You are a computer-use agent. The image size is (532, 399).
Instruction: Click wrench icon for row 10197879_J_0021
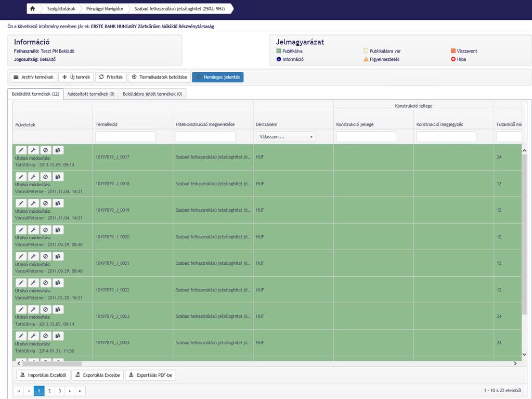pyautogui.click(x=33, y=256)
